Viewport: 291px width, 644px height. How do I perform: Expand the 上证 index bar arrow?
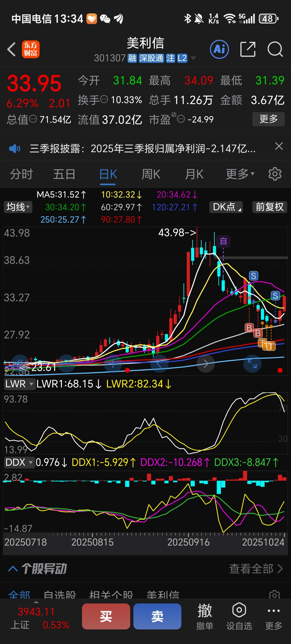tap(36, 602)
